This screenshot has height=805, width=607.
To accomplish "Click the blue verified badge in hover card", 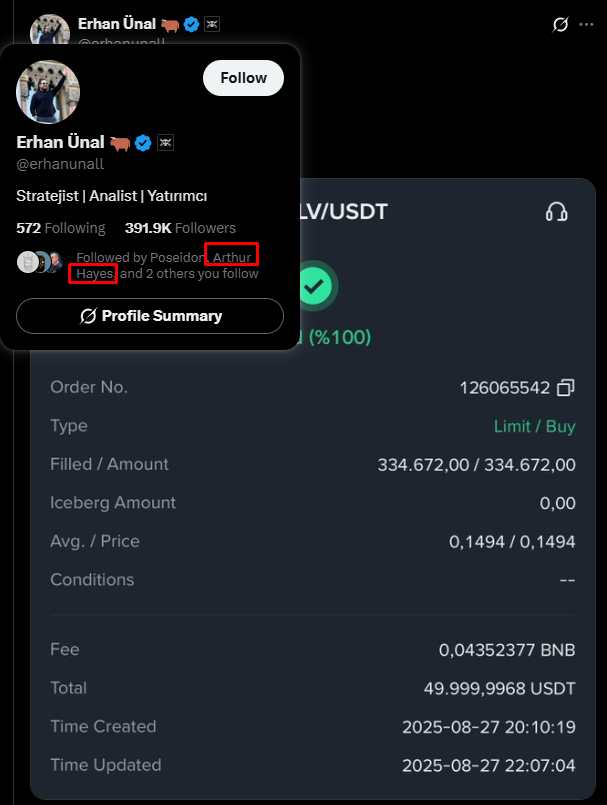I will [x=143, y=143].
